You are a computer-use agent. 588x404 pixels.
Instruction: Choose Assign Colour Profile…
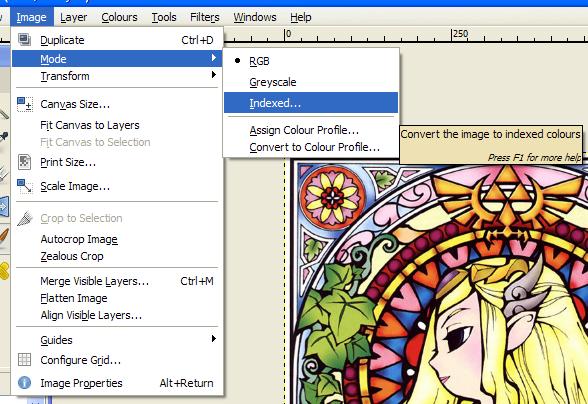[x=311, y=130]
